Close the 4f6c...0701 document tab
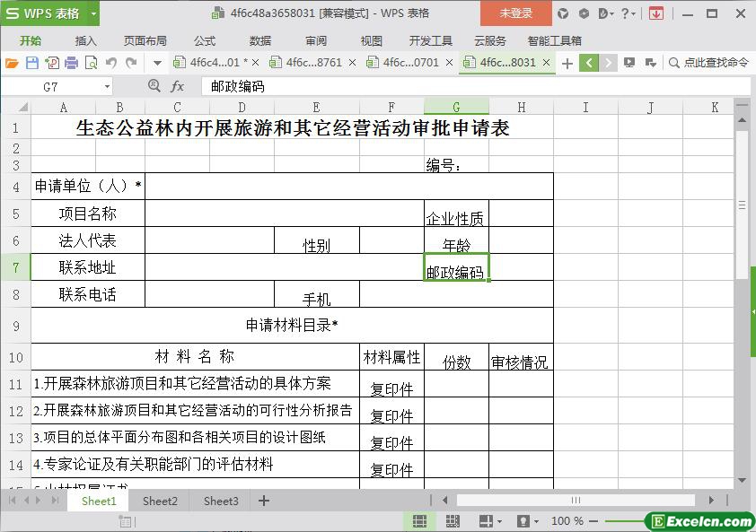756x532 pixels. 449,63
